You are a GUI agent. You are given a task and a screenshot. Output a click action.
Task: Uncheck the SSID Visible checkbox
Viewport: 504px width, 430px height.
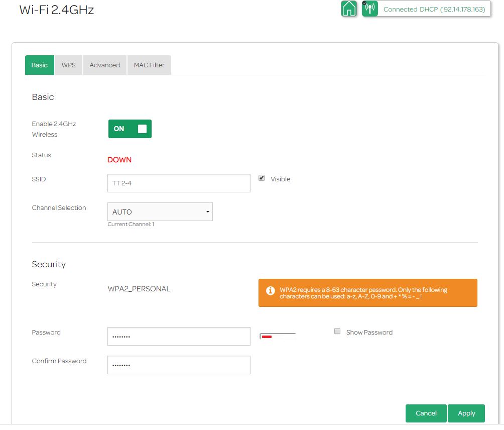point(262,178)
